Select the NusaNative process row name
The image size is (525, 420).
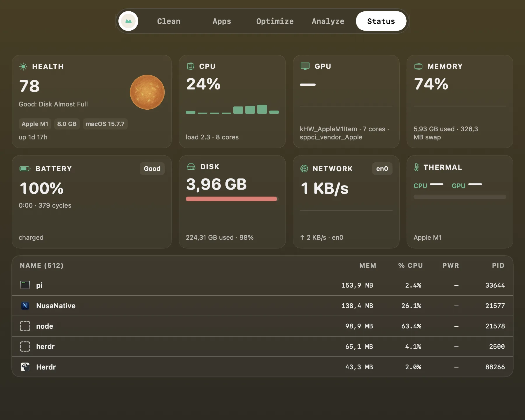coord(56,306)
